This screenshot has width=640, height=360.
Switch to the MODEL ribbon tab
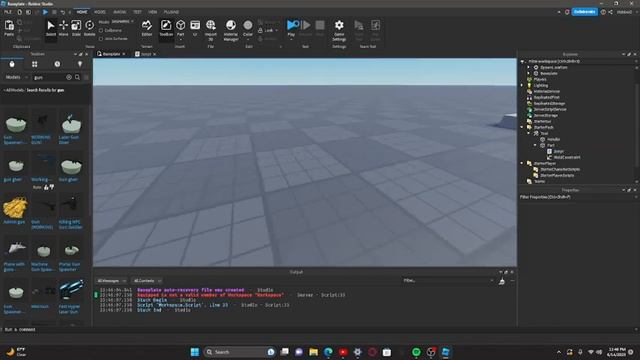(x=100, y=12)
